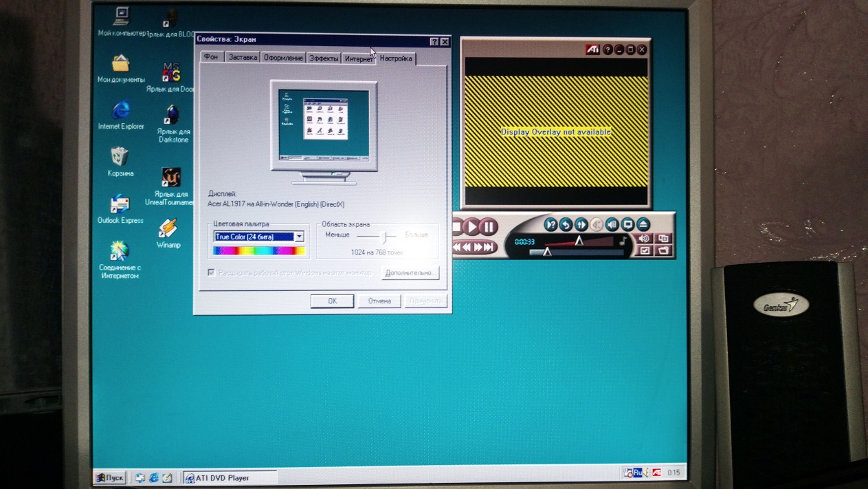Open the color palette True Color dropdown
The image size is (868, 489).
(x=299, y=237)
